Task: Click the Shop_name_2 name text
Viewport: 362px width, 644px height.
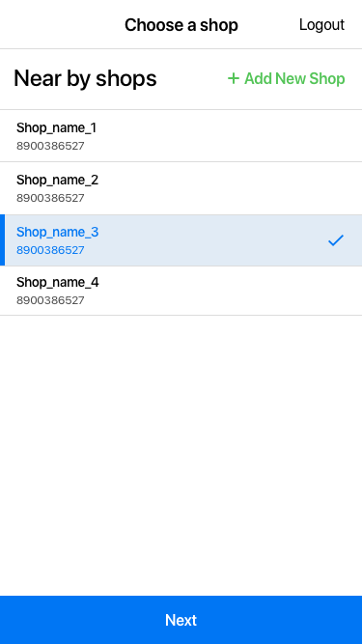Action: coord(58,181)
